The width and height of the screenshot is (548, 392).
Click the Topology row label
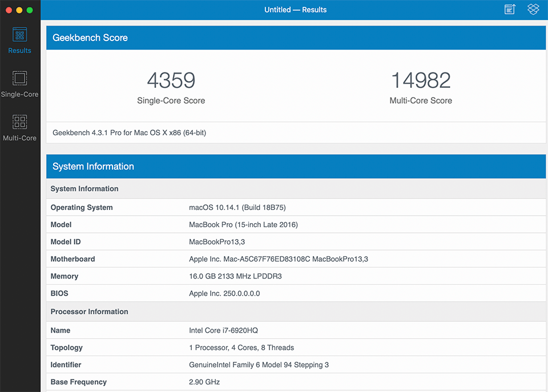[67, 347]
